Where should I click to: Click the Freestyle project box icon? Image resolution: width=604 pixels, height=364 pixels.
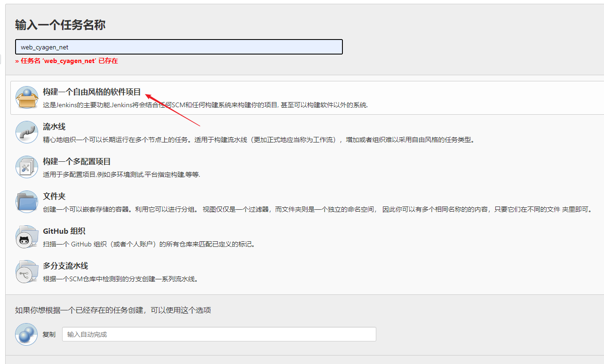[26, 97]
